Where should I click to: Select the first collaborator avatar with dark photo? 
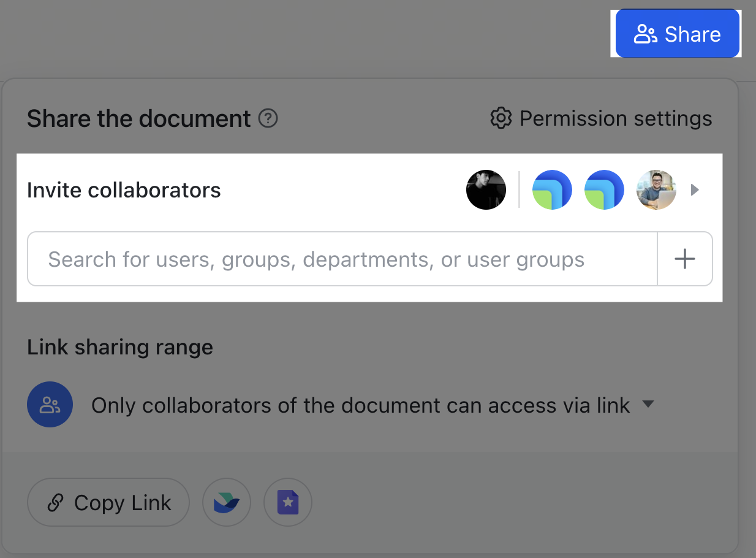486,189
